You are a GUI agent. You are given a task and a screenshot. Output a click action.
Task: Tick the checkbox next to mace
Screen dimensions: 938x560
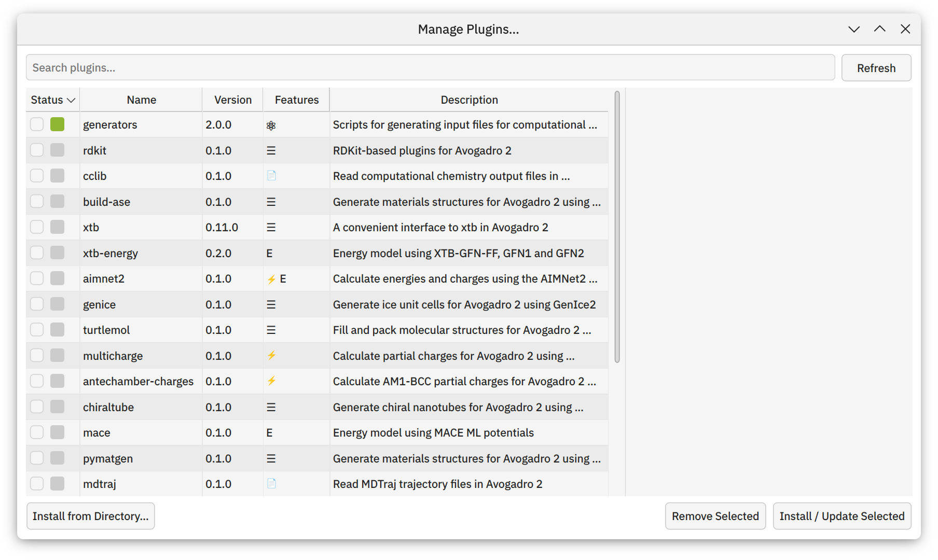pos(37,432)
